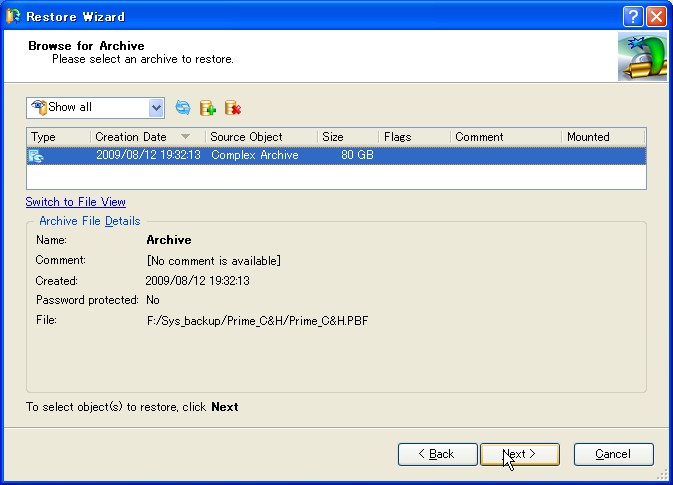Click the remove archive icon
673x485 pixels.
pos(233,108)
